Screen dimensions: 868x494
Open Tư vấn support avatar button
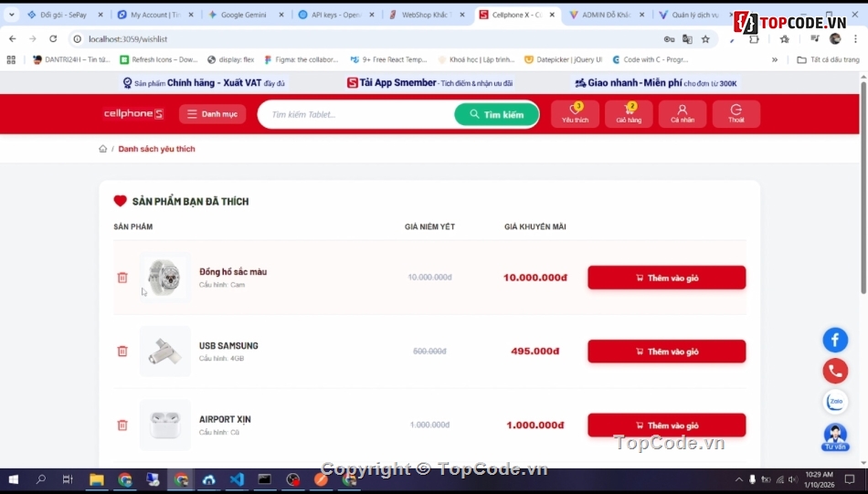[835, 437]
